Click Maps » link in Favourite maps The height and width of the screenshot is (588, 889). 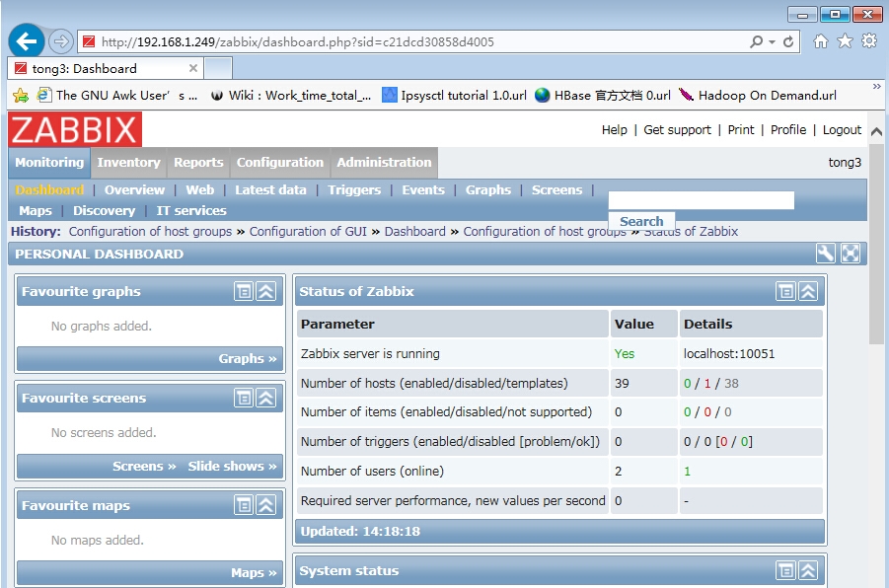(x=254, y=572)
